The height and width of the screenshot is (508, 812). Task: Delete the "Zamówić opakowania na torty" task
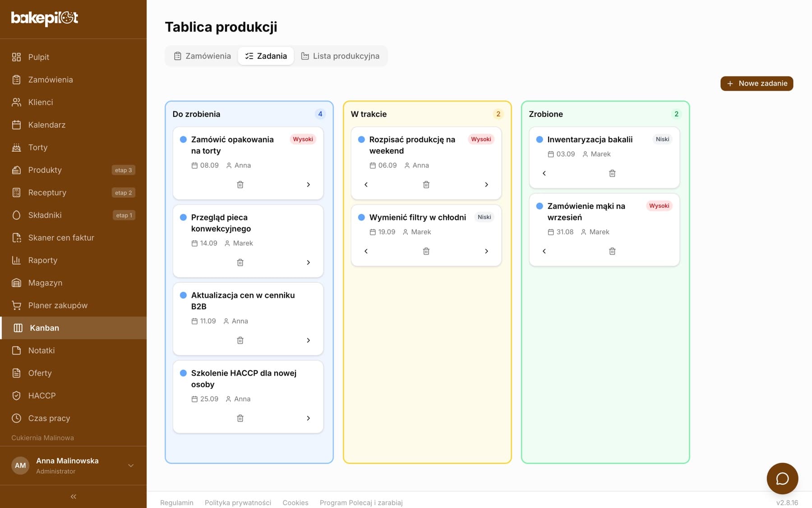click(x=240, y=185)
